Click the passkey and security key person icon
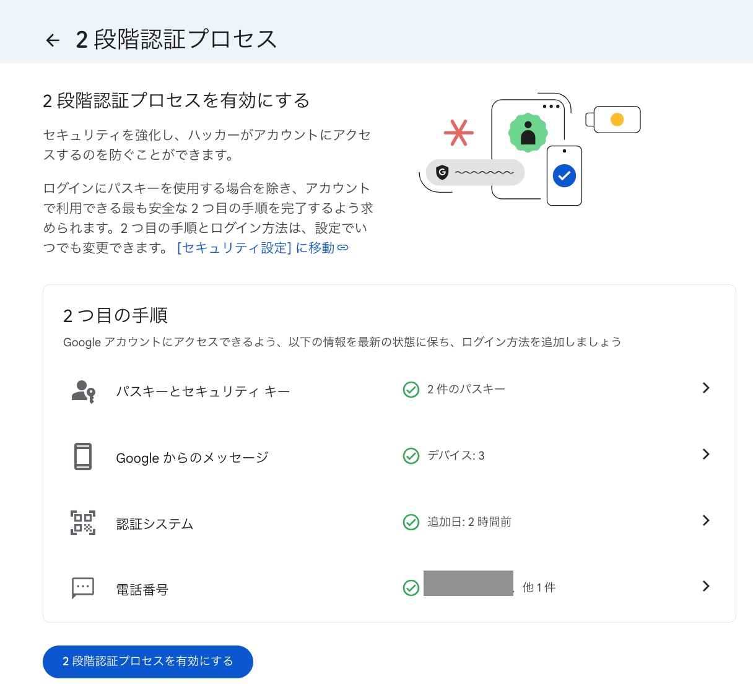Viewport: 753px width, 700px height. (83, 392)
